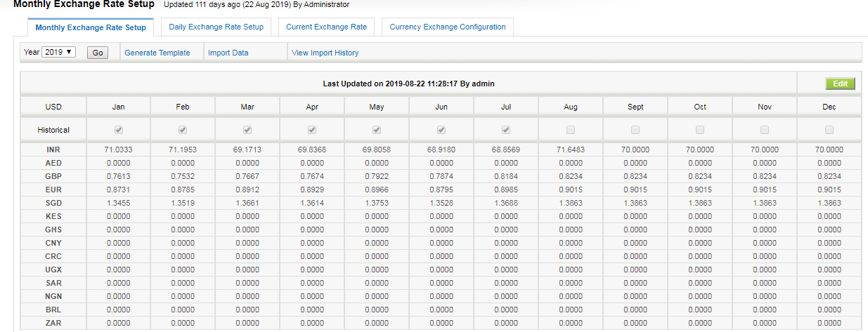Click INR Feb value 71.1953
The width and height of the screenshot is (868, 332).
click(x=183, y=150)
